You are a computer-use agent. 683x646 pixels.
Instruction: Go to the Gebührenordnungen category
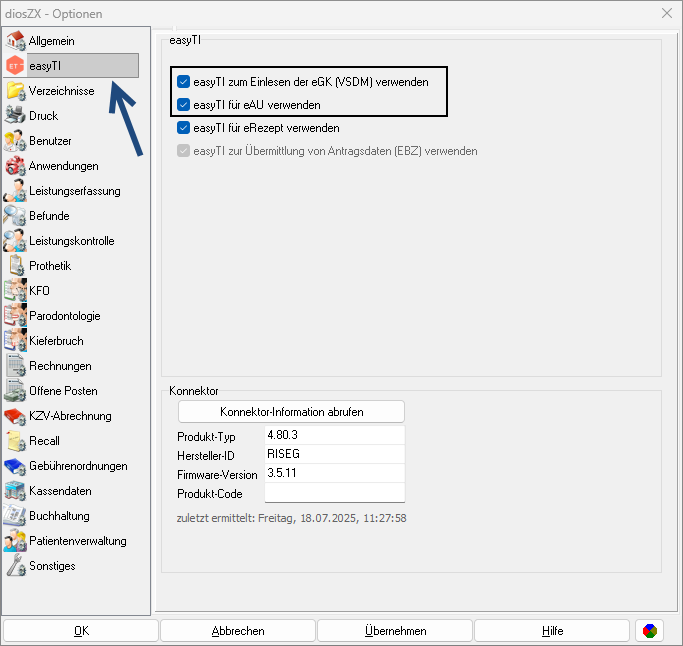[77, 466]
